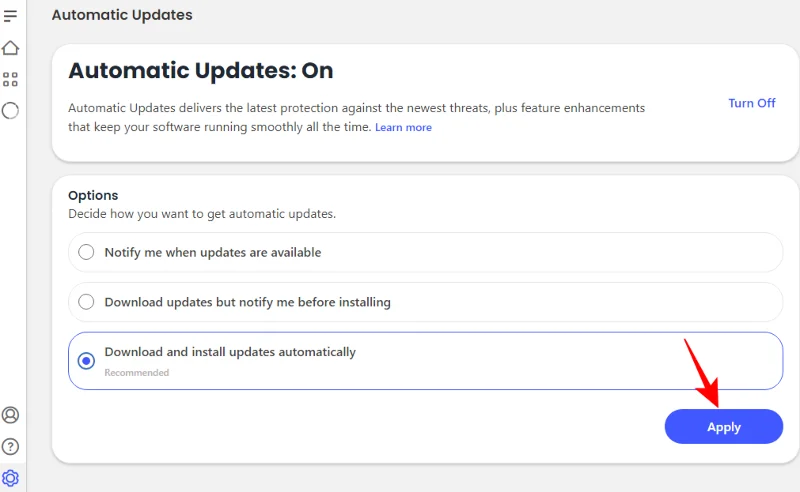800x492 pixels.
Task: Click Turn Off to disable automatic updates
Action: tap(751, 103)
